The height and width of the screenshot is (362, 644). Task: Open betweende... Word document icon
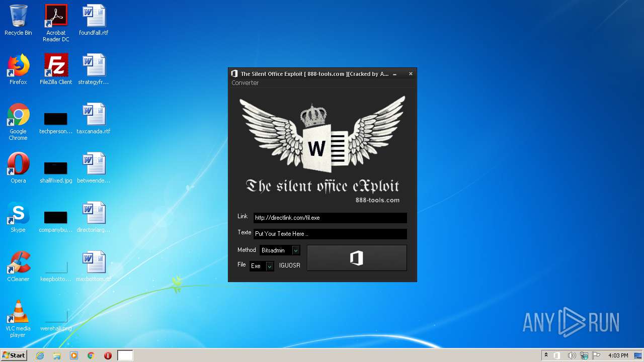(94, 168)
